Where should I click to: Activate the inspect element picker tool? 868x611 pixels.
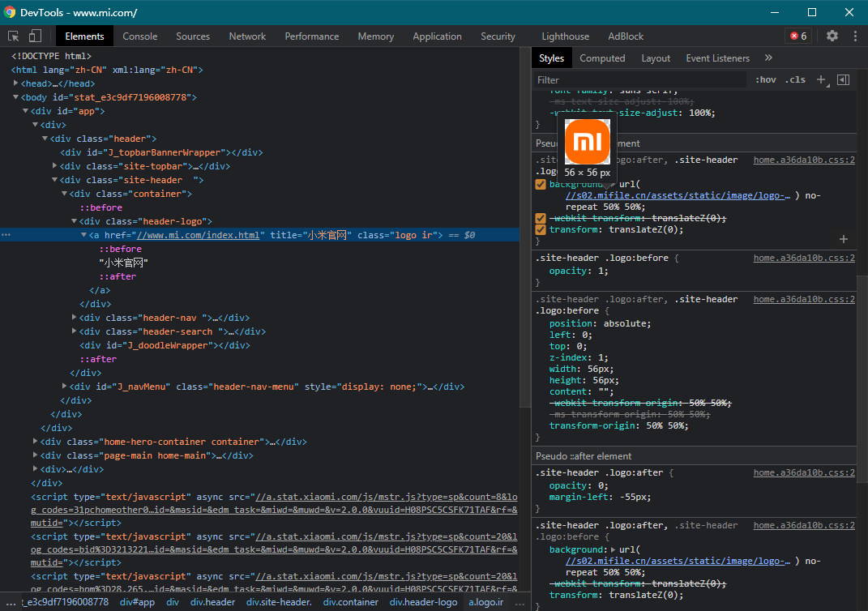(14, 36)
